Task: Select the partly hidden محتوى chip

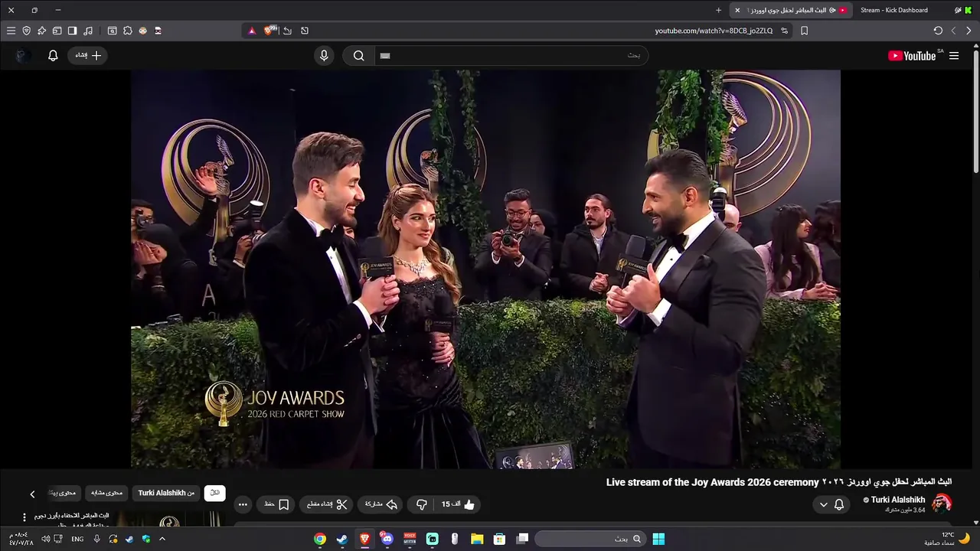Action: [x=64, y=493]
